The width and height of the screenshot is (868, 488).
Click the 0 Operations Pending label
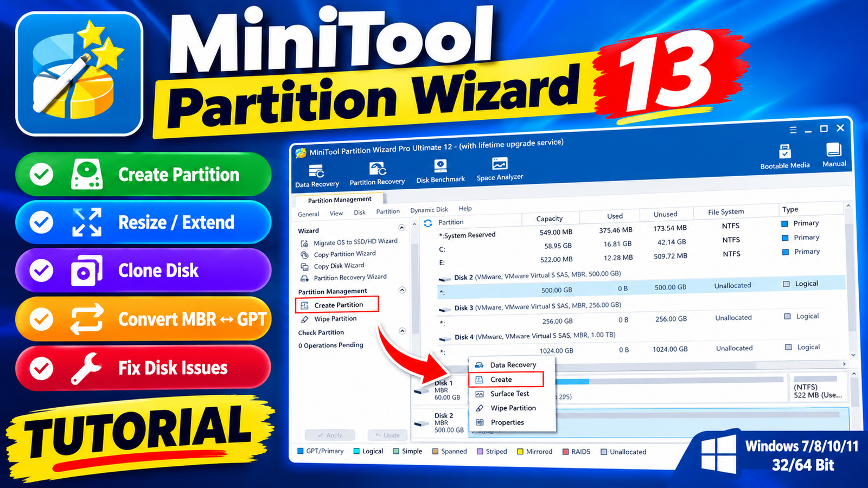(330, 345)
